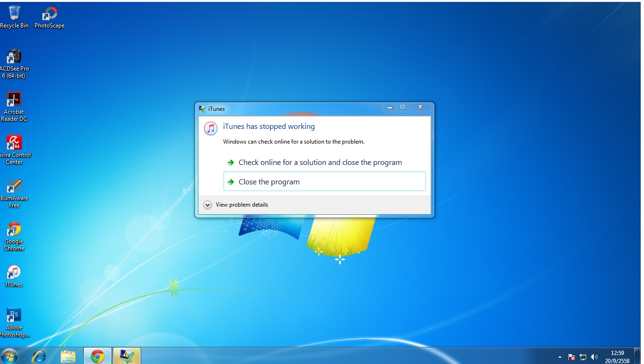Click the iTunes music note icon in dialog
The height and width of the screenshot is (364, 644).
pyautogui.click(x=211, y=128)
